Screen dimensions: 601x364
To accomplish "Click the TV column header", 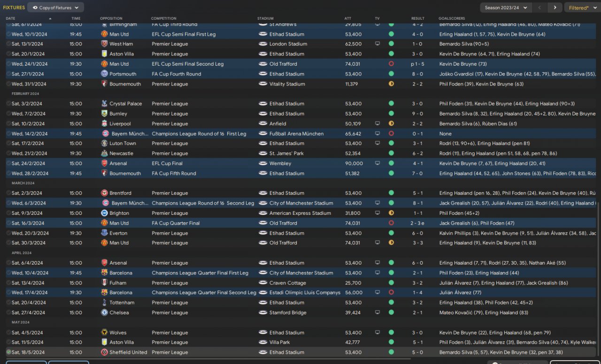I will (377, 19).
